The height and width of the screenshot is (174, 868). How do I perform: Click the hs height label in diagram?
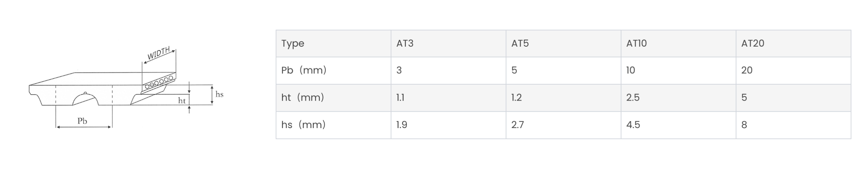(x=219, y=94)
